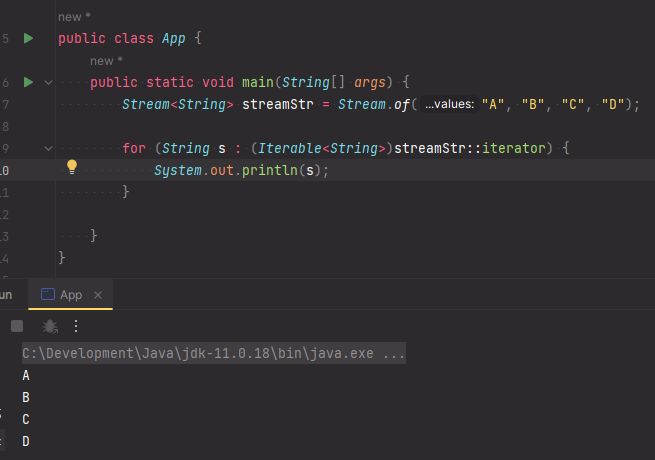The height and width of the screenshot is (460, 655).
Task: Run the App class via gutter arrow
Action: coord(28,38)
